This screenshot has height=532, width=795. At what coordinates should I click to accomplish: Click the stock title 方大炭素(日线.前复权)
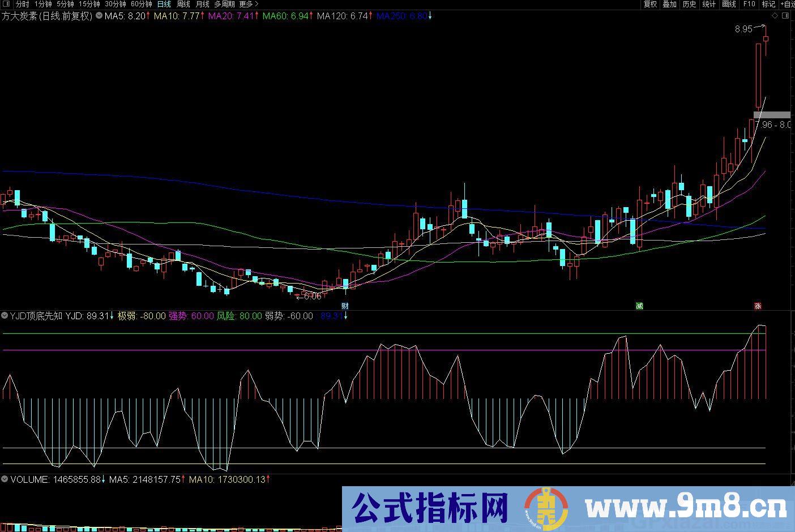(x=46, y=16)
